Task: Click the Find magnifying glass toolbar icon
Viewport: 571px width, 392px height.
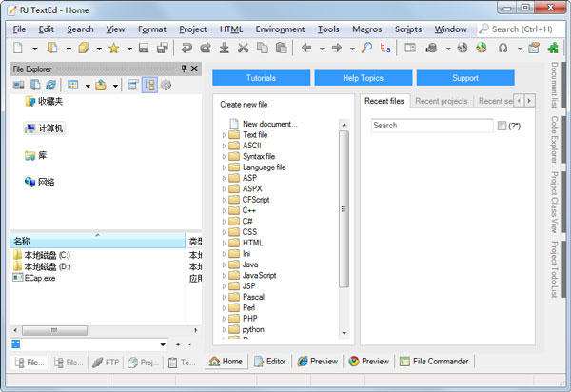Action: click(366, 48)
